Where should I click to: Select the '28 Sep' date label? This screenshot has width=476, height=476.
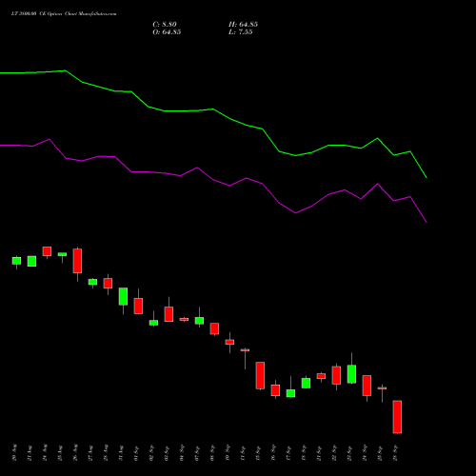tap(395, 453)
